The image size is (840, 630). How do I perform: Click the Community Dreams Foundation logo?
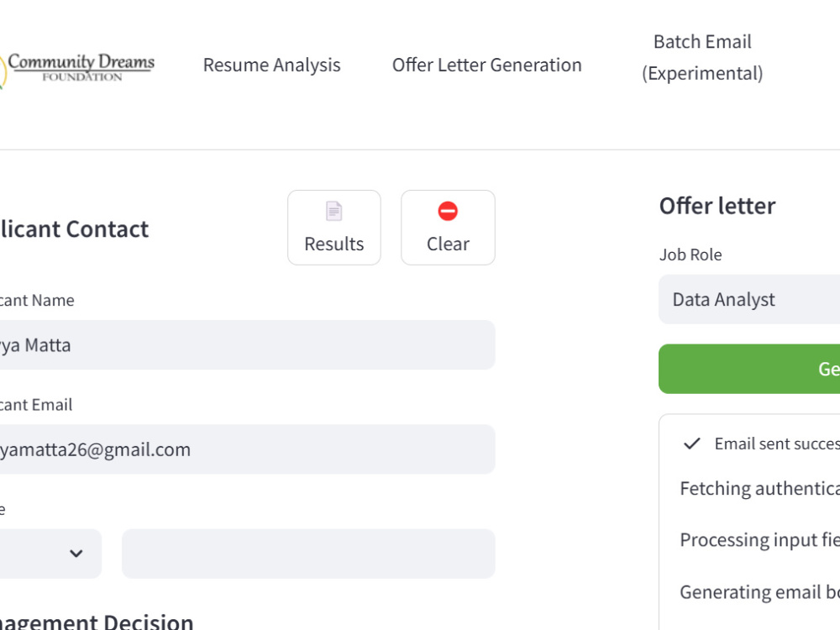pos(77,69)
